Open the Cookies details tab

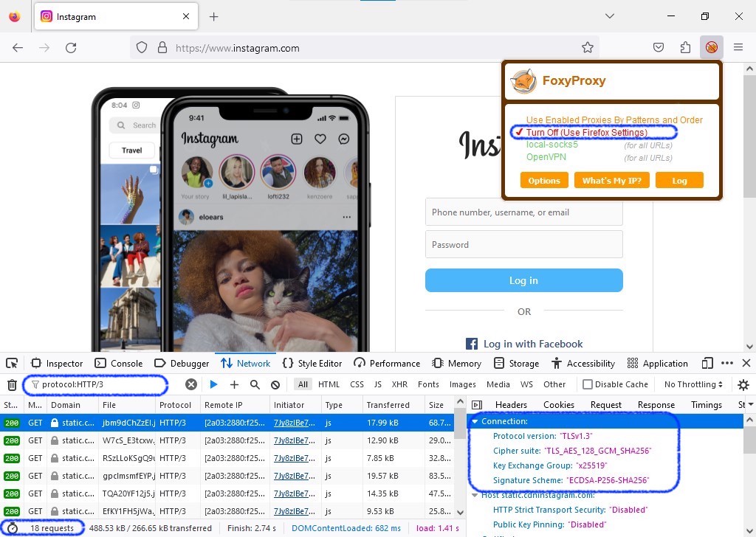(x=559, y=405)
